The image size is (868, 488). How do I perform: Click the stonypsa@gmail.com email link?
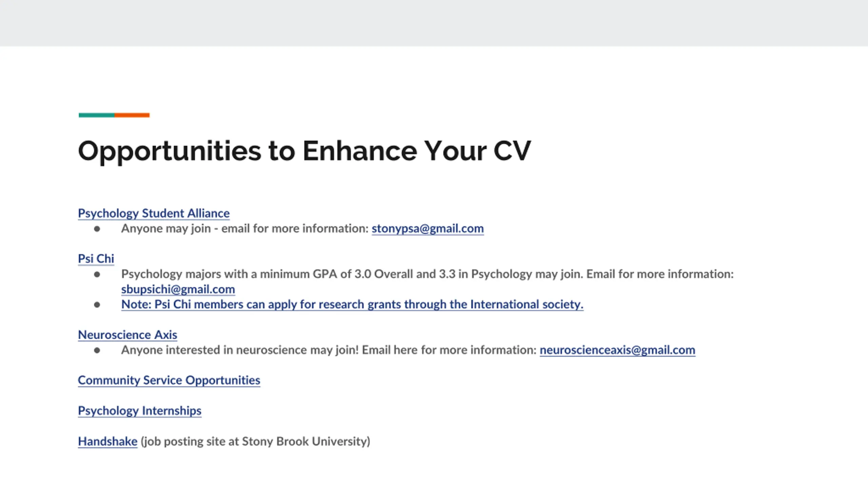click(428, 228)
